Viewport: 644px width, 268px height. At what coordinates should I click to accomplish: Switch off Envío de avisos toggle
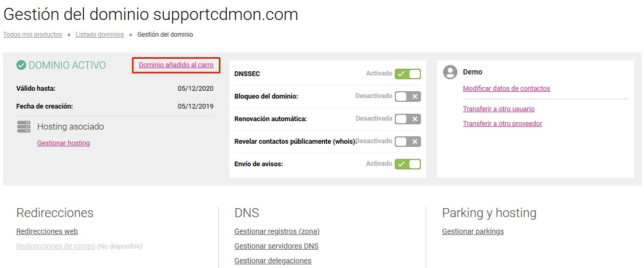pyautogui.click(x=408, y=164)
